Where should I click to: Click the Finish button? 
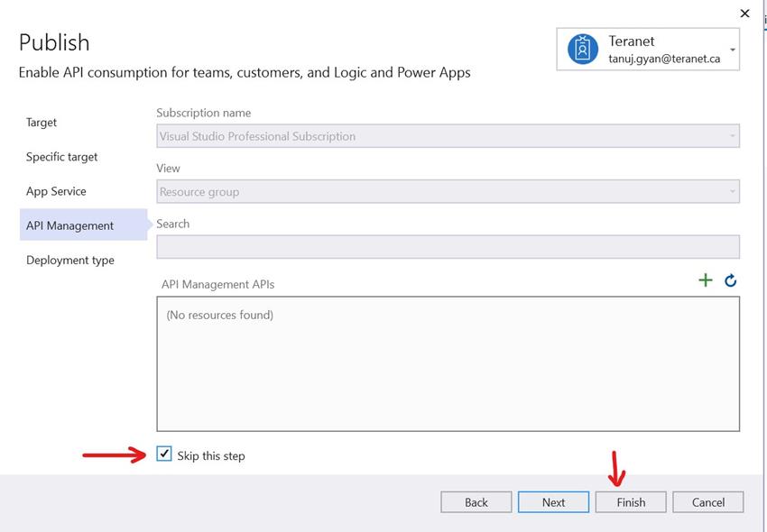pos(631,502)
